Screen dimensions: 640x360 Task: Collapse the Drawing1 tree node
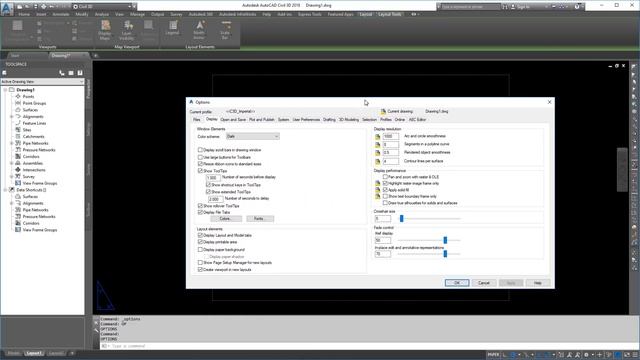click(5, 89)
